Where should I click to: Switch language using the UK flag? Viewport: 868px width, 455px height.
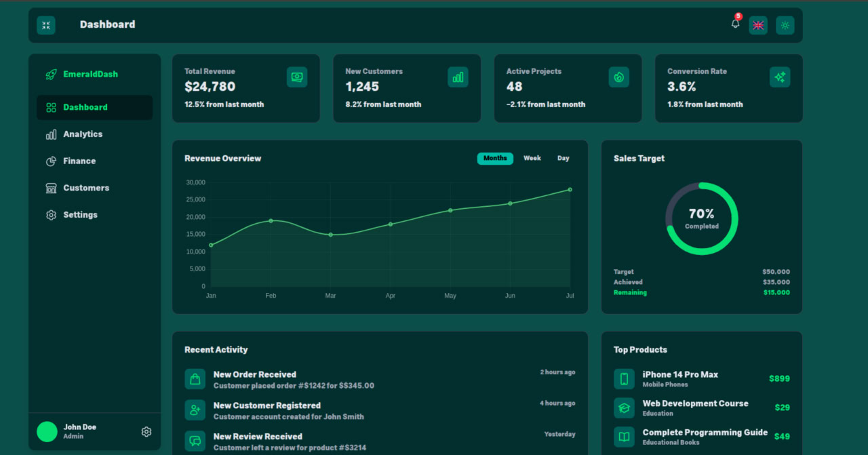758,25
